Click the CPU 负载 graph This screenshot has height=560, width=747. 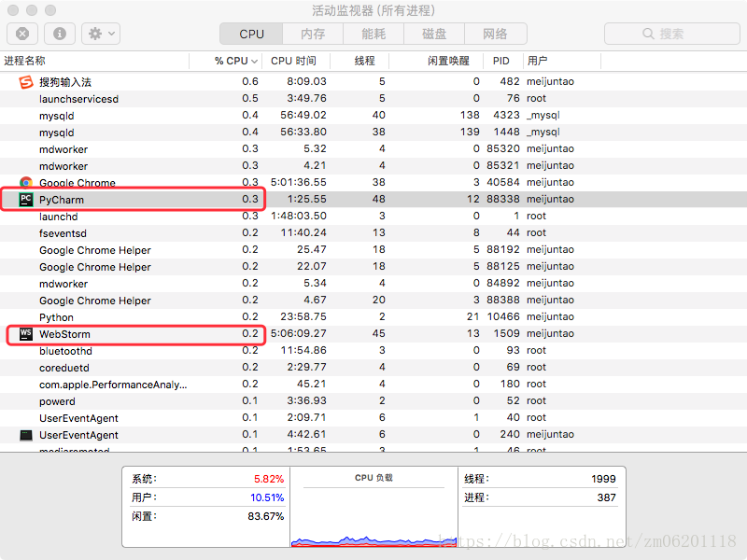tap(374, 518)
